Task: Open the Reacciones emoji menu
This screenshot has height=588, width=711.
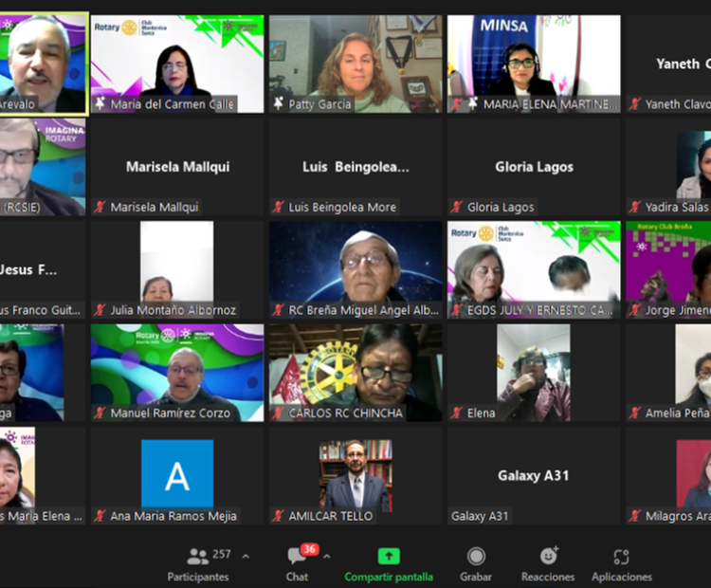Action: pyautogui.click(x=548, y=563)
